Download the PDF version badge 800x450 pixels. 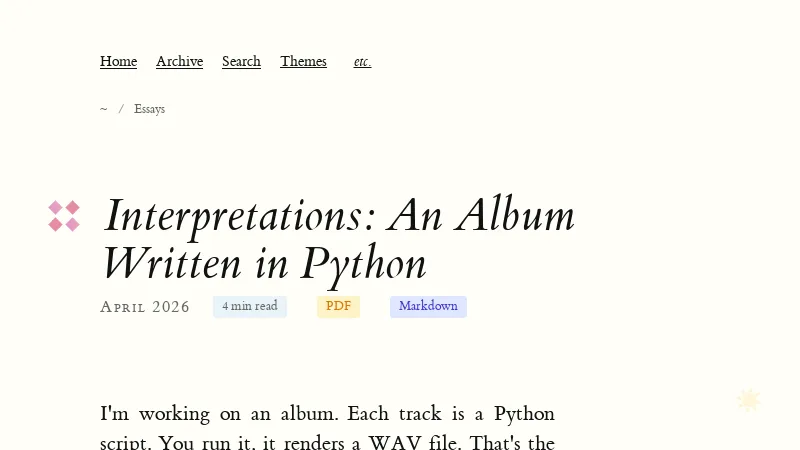pyautogui.click(x=338, y=306)
